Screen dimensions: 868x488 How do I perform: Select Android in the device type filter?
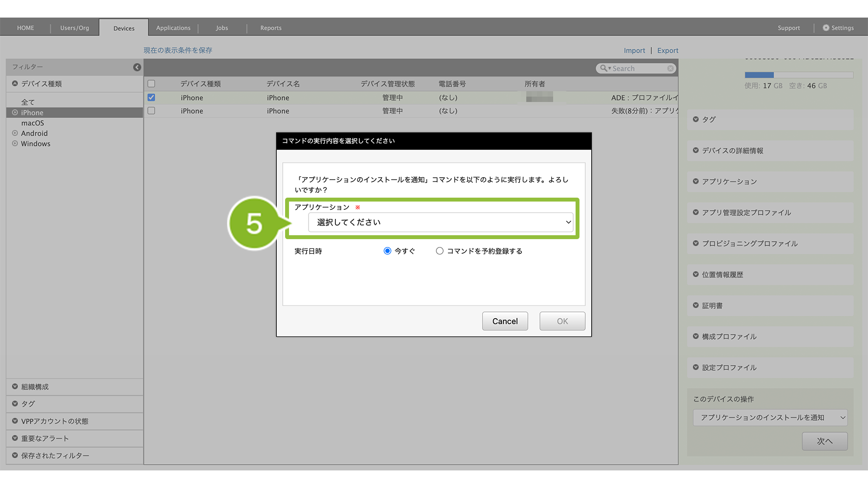tap(34, 133)
